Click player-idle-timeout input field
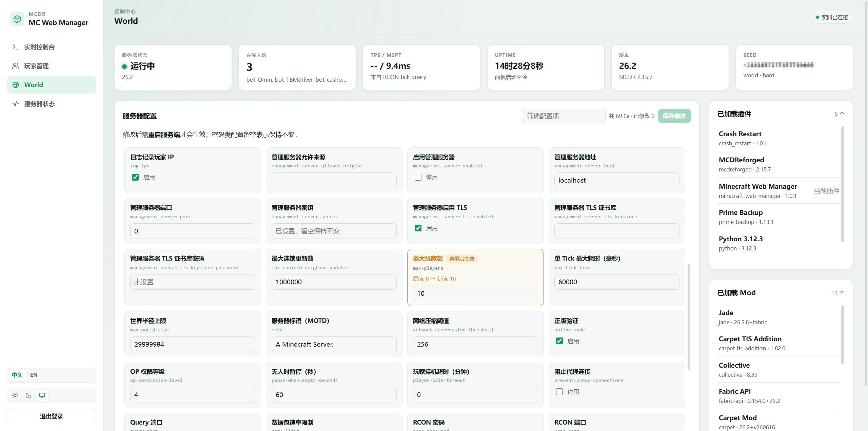The image size is (868, 431). click(475, 395)
